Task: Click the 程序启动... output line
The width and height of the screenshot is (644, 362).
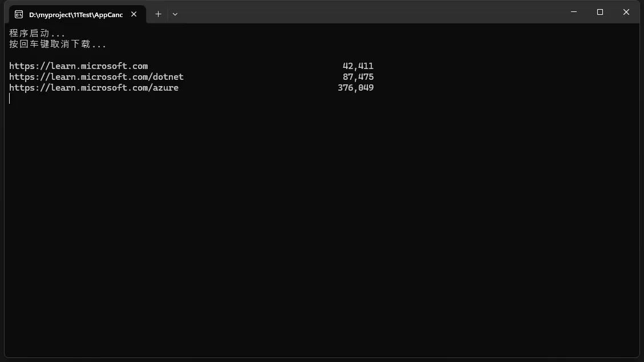Action: point(37,34)
